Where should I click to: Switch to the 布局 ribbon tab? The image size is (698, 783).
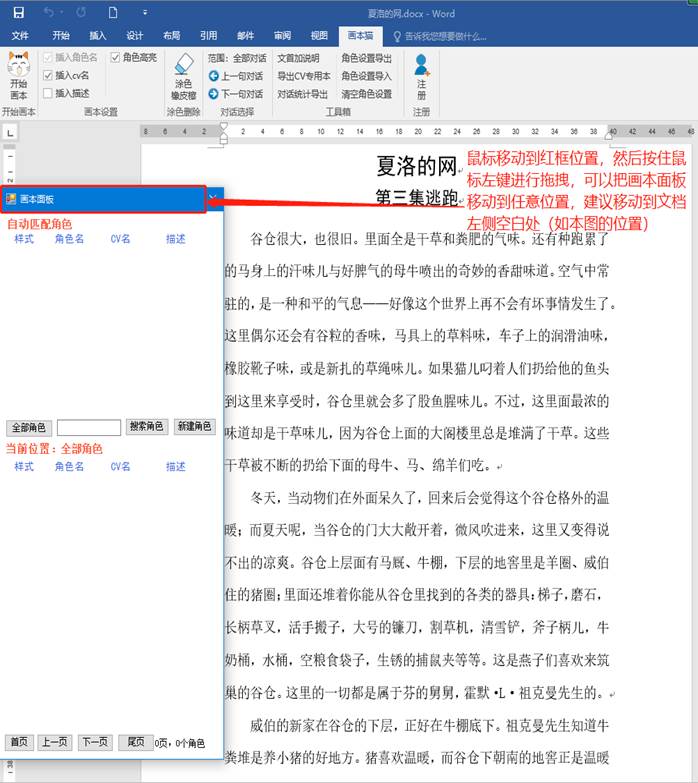coord(172,35)
